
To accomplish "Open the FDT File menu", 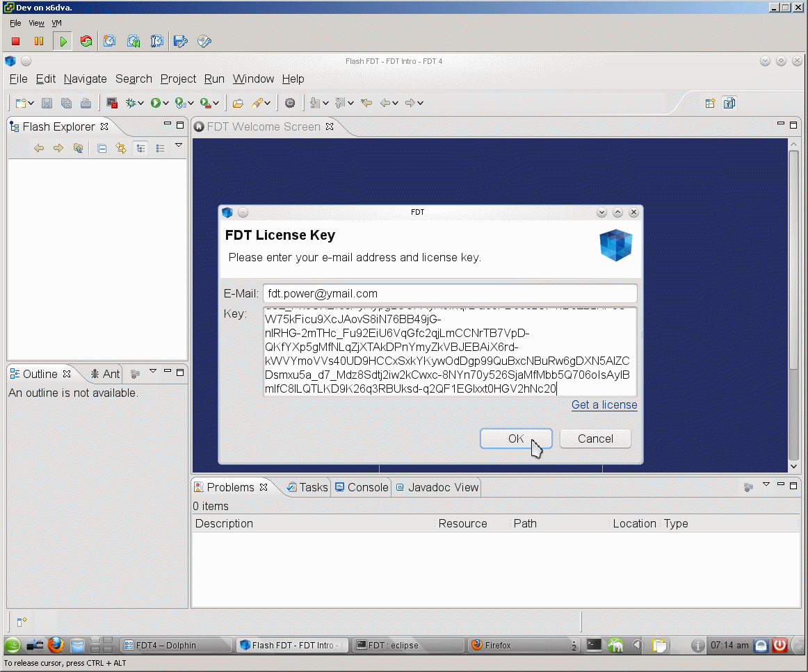I will click(18, 79).
